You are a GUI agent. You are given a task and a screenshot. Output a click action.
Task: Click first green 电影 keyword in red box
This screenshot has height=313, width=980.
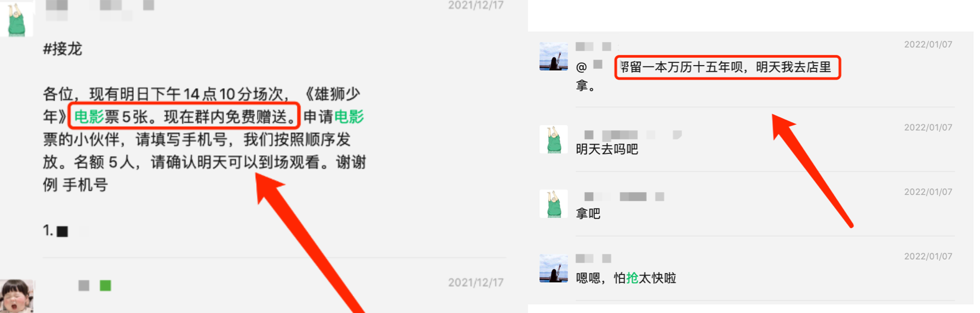tap(89, 117)
